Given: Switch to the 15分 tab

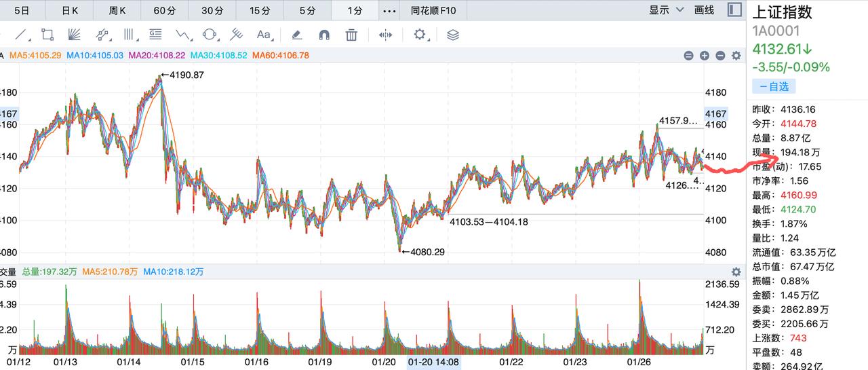Looking at the screenshot, I should click(260, 10).
